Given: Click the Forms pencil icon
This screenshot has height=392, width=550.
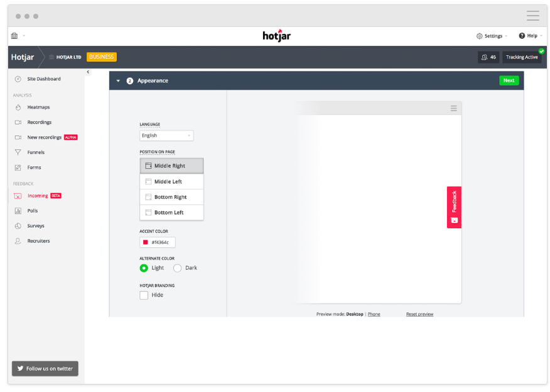Looking at the screenshot, I should tap(18, 167).
